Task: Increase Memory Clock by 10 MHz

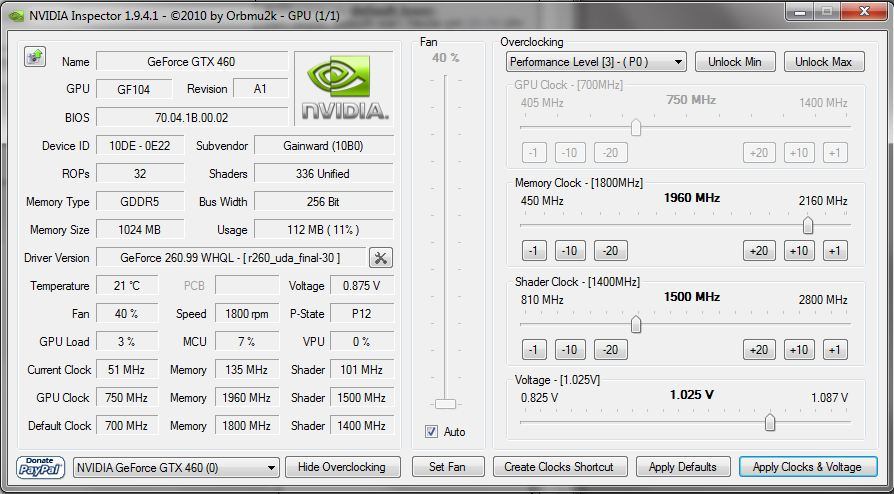Action: [799, 251]
